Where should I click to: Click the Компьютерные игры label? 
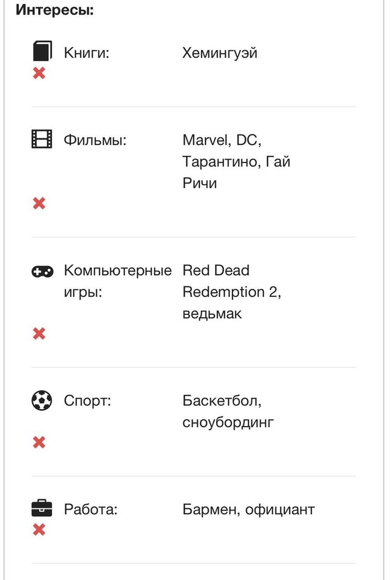118,281
